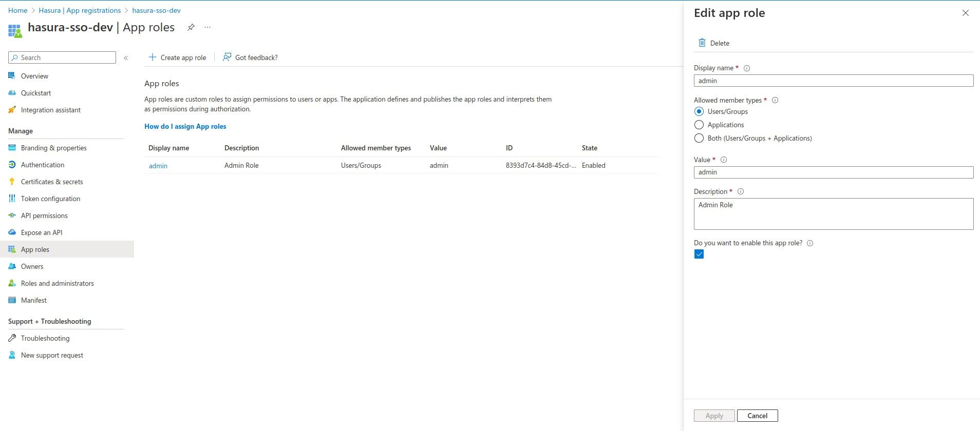Click the sidebar Search field
The image size is (980, 431).
(x=62, y=57)
